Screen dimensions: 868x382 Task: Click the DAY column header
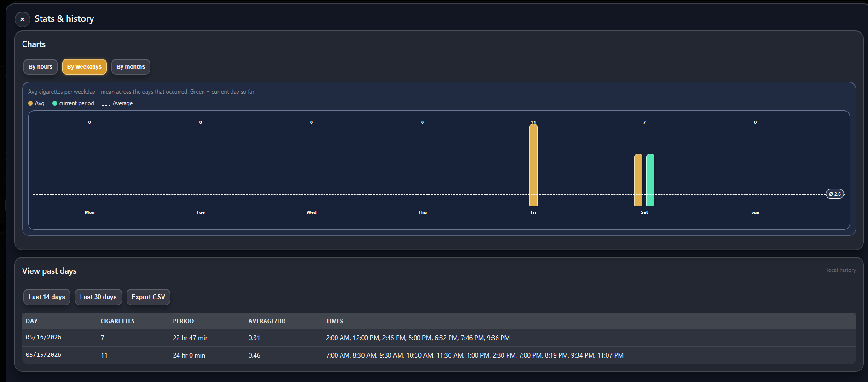tap(32, 321)
